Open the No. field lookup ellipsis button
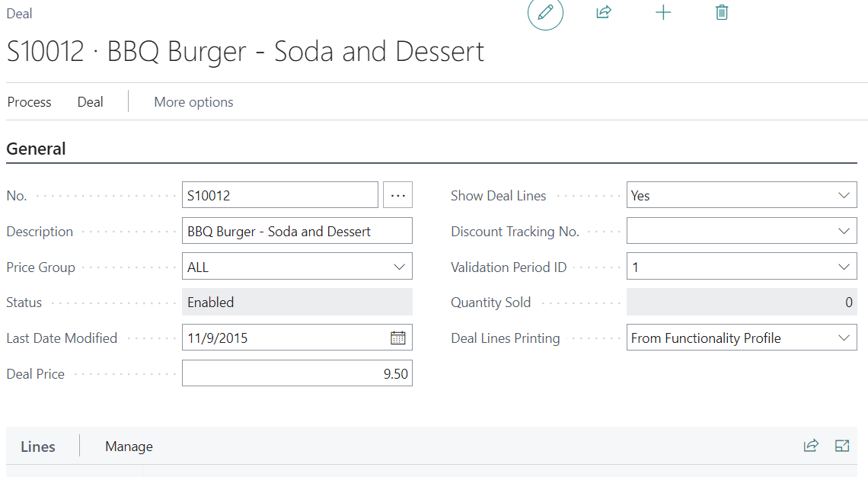868x477 pixels. [397, 195]
